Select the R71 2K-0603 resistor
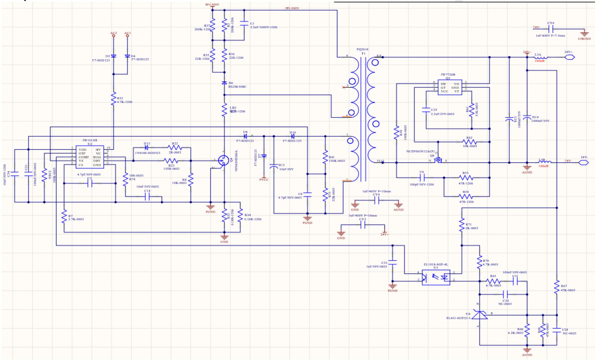 coord(462,225)
